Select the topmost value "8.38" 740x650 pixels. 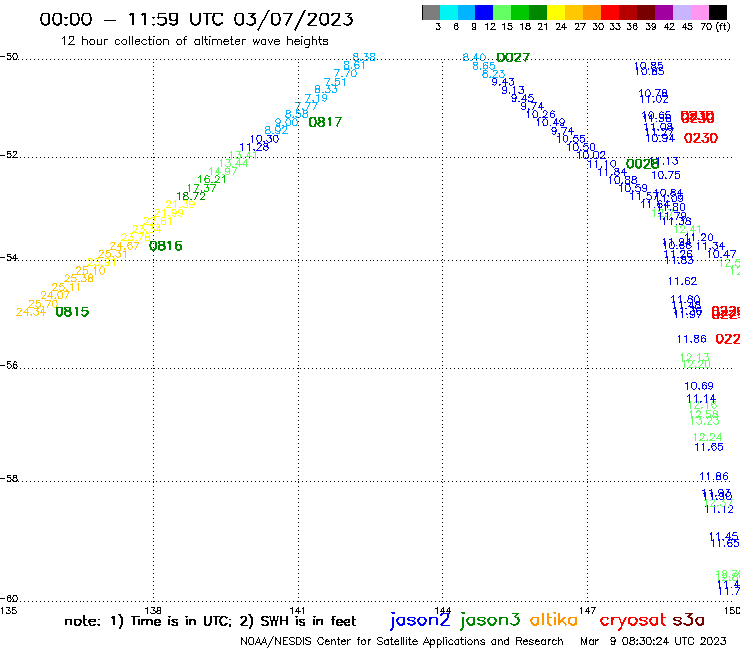click(364, 57)
